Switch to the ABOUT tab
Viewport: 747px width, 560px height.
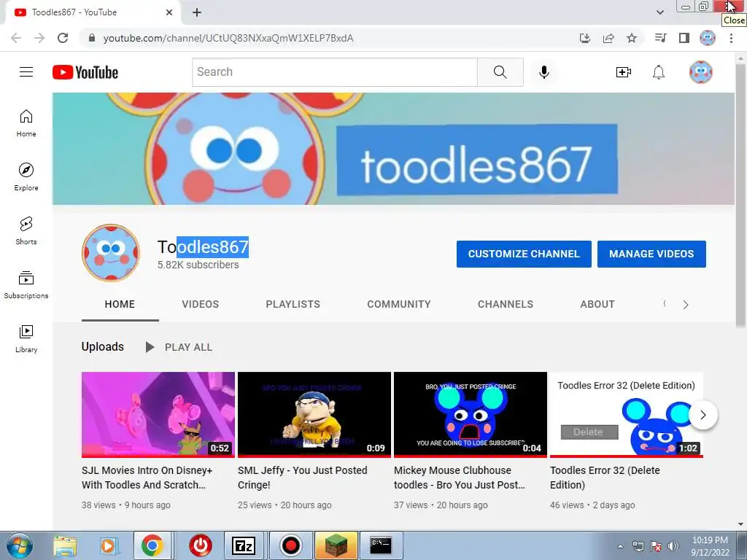point(597,304)
